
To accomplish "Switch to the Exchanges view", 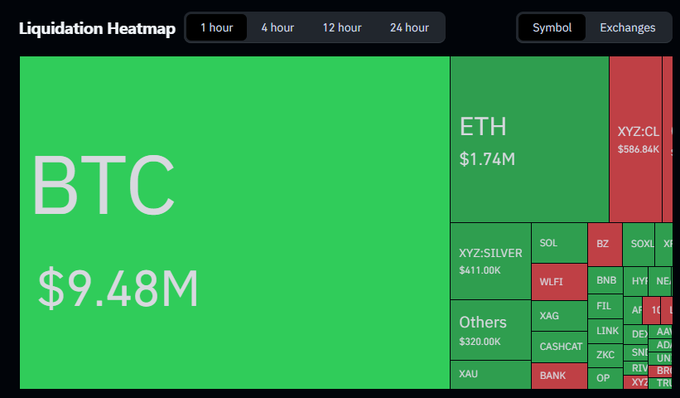I will point(628,28).
